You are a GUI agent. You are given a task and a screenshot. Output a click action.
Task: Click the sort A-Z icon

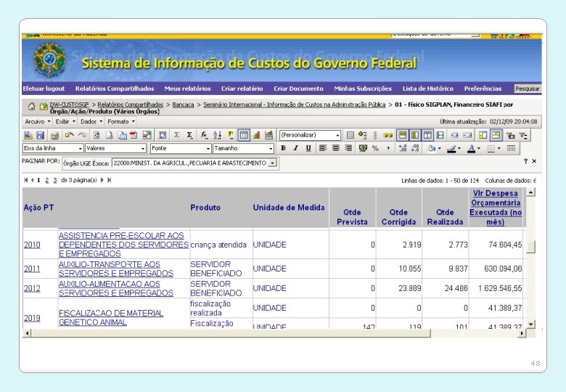point(217,135)
